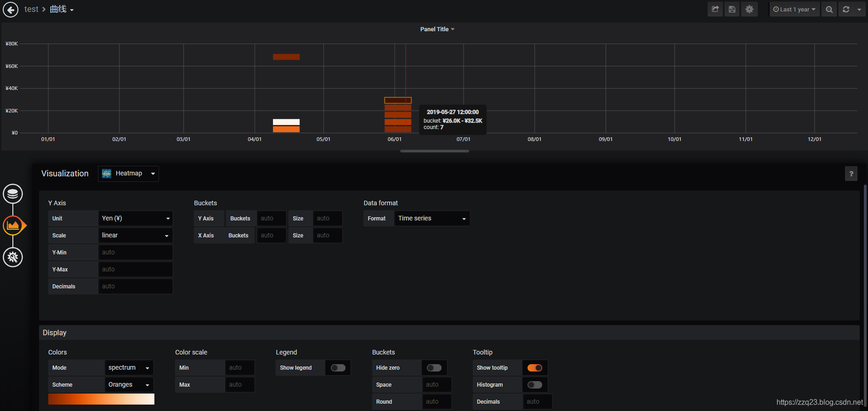Open the color Mode spectrum dropdown
Screen dimensions: 868x411
129,368
